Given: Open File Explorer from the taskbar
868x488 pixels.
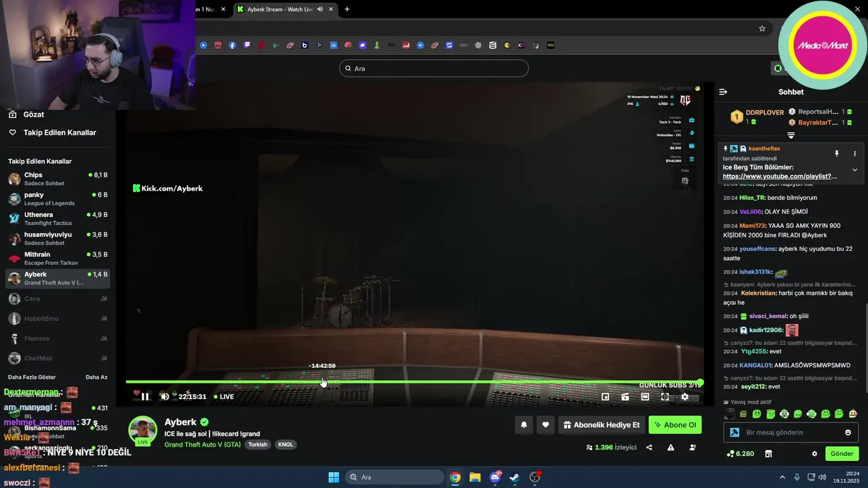Looking at the screenshot, I should pyautogui.click(x=475, y=477).
